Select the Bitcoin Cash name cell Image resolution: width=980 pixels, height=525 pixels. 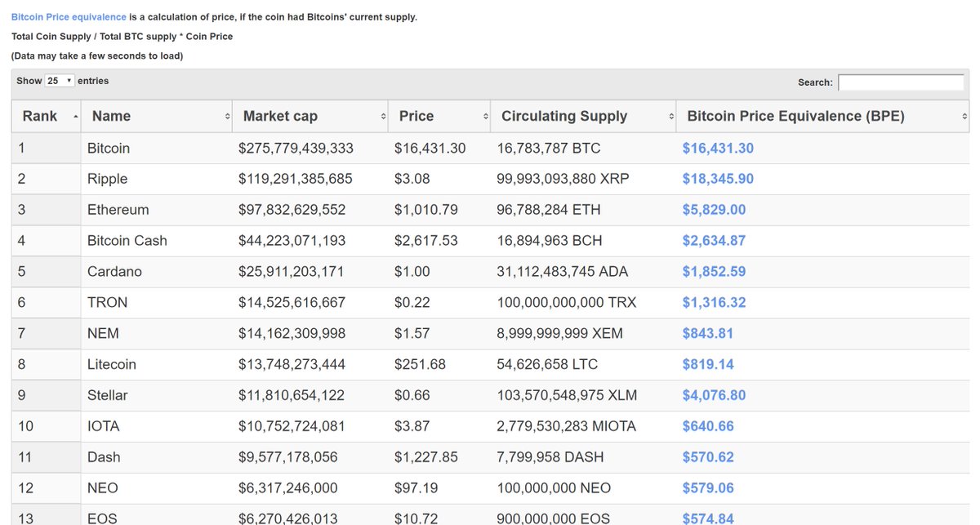pos(157,241)
